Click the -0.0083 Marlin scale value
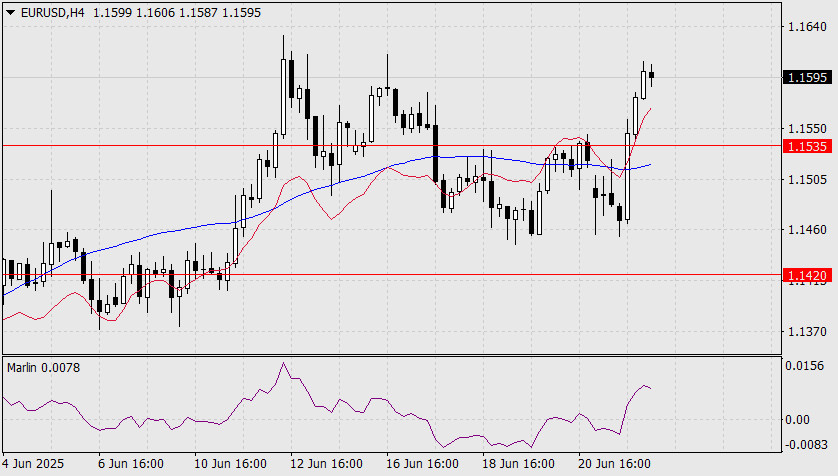The image size is (838, 476). click(806, 444)
